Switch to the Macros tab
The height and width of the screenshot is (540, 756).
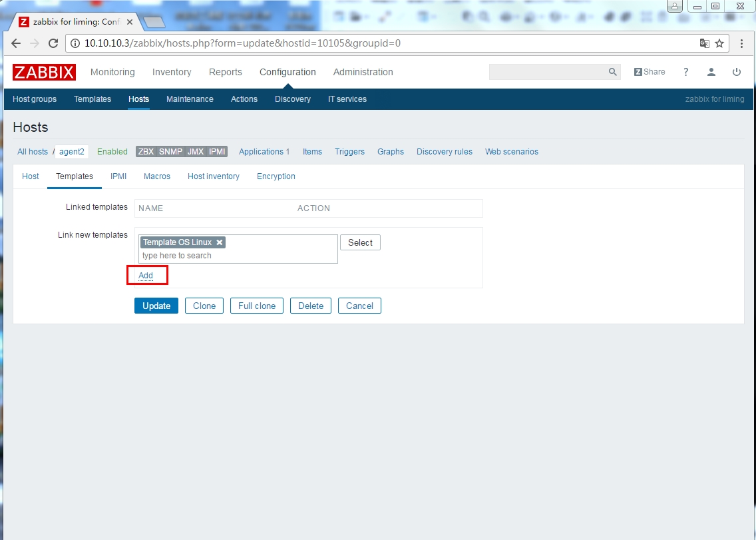(156, 176)
